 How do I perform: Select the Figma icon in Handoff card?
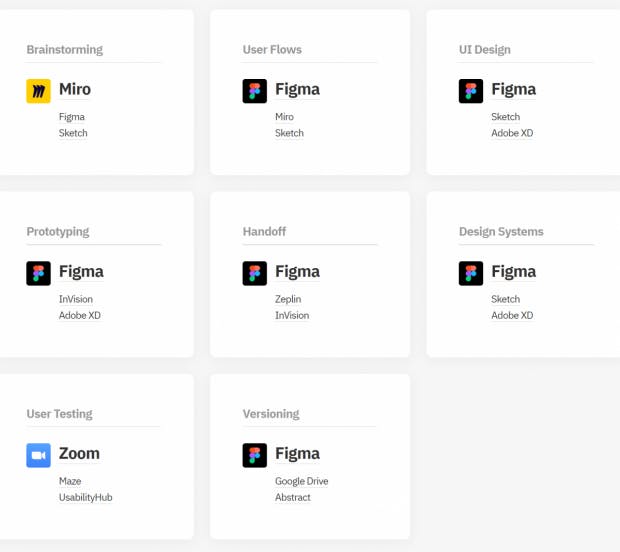pyautogui.click(x=255, y=273)
